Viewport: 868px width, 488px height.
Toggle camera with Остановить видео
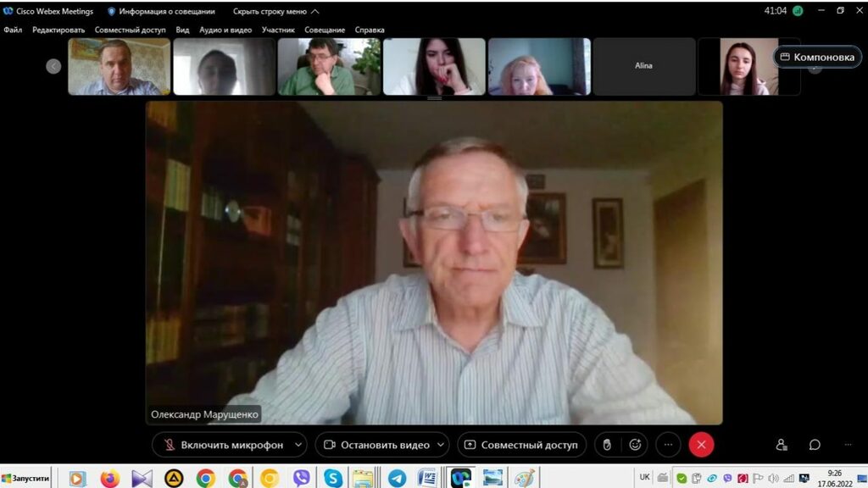(x=376, y=445)
